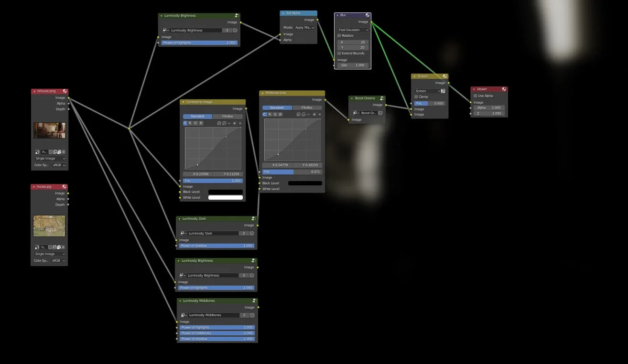
Task: Open the image datablock browser on inhouse.png node
Action: coord(37,151)
